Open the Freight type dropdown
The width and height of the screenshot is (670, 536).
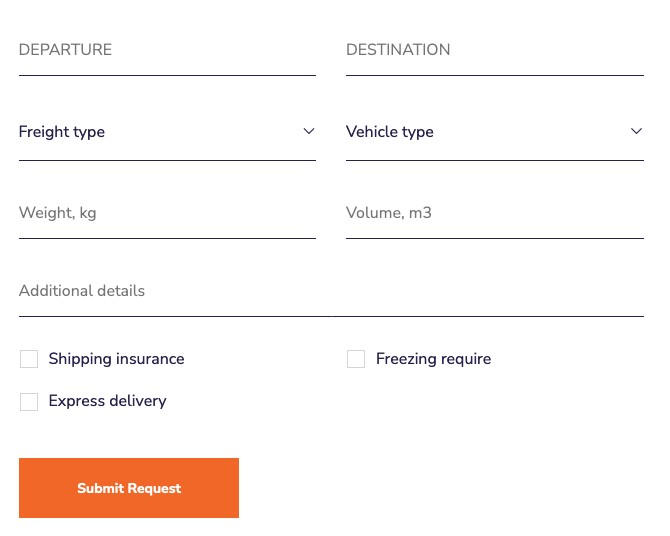[x=167, y=132]
